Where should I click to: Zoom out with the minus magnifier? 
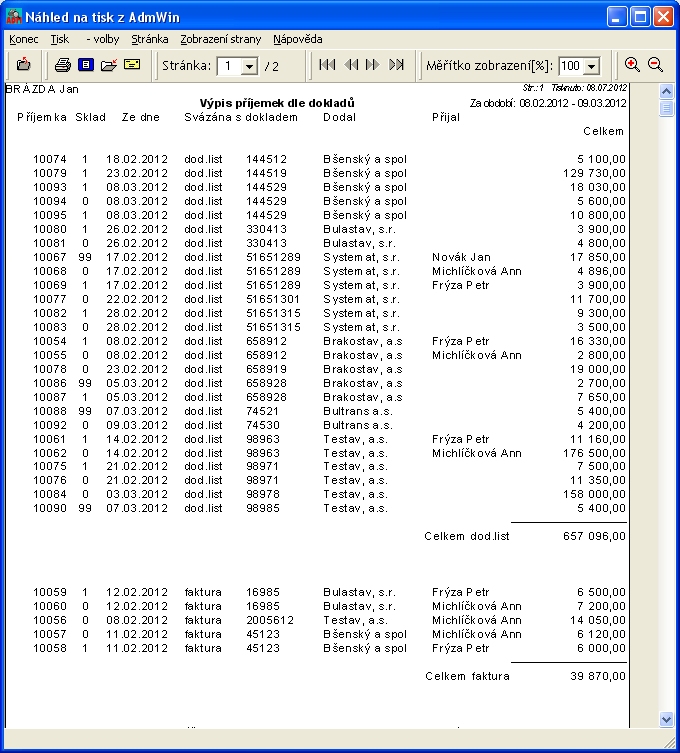tap(656, 65)
